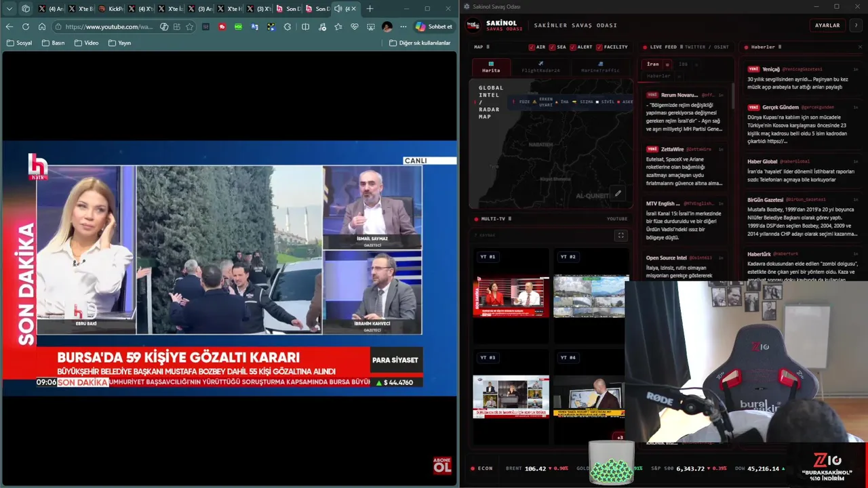Switch to the first X '(4) An' tab
The height and width of the screenshot is (488, 868).
click(x=52, y=9)
